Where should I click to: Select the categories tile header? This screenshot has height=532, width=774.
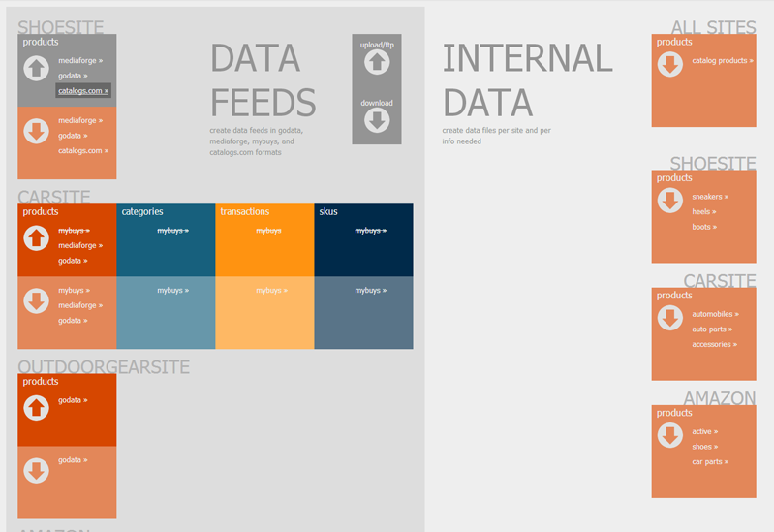click(x=142, y=211)
